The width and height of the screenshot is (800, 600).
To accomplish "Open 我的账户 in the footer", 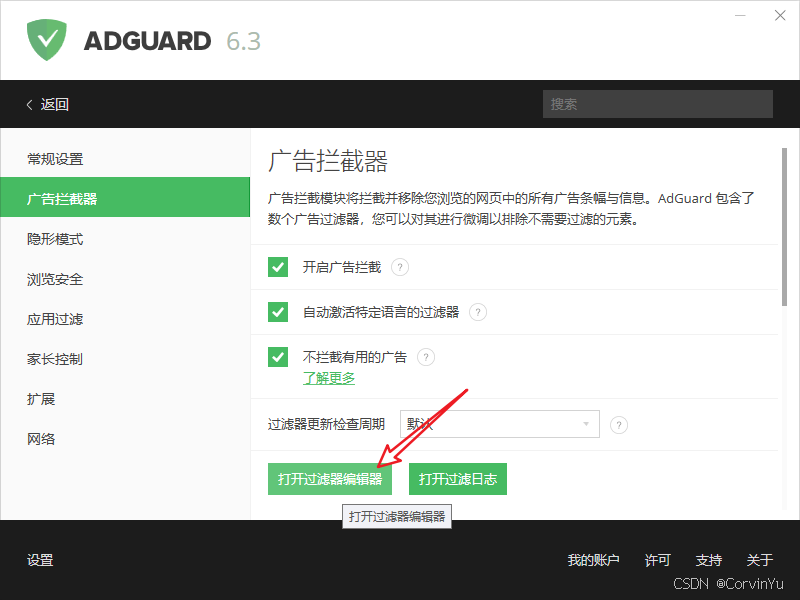I will tap(593, 560).
